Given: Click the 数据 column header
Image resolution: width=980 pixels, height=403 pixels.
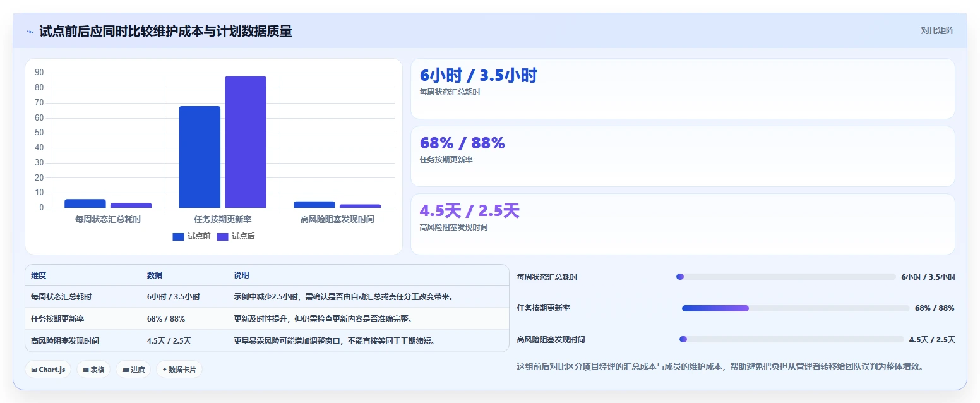Looking at the screenshot, I should point(155,275).
